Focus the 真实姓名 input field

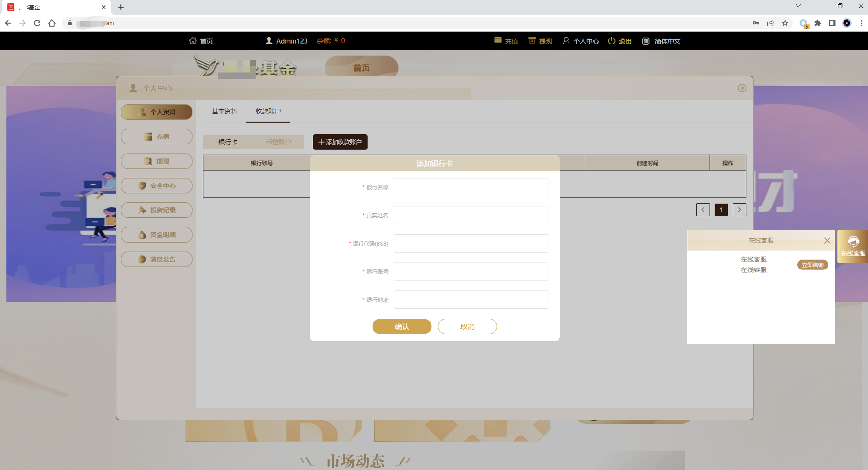471,216
